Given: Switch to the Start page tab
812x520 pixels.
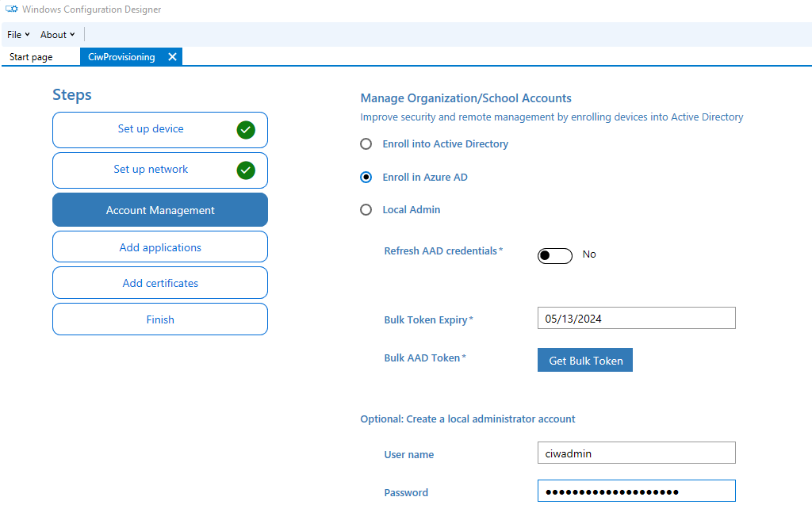Looking at the screenshot, I should [31, 57].
